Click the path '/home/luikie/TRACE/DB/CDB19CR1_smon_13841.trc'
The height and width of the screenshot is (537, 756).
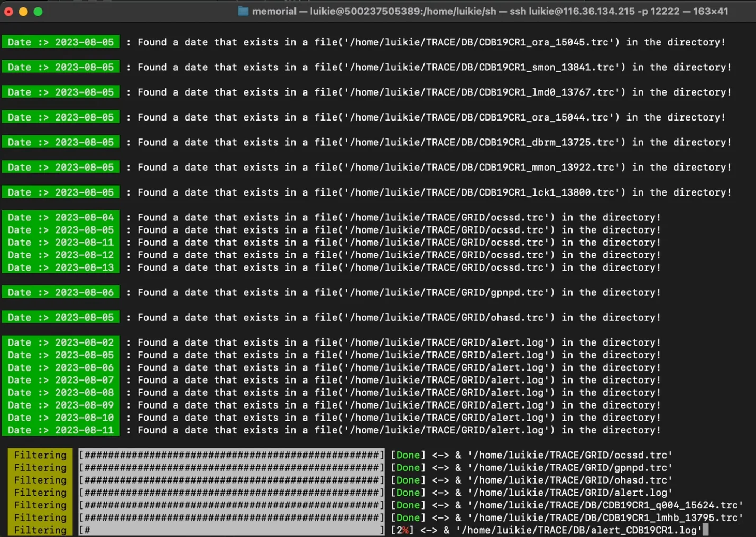click(x=484, y=67)
